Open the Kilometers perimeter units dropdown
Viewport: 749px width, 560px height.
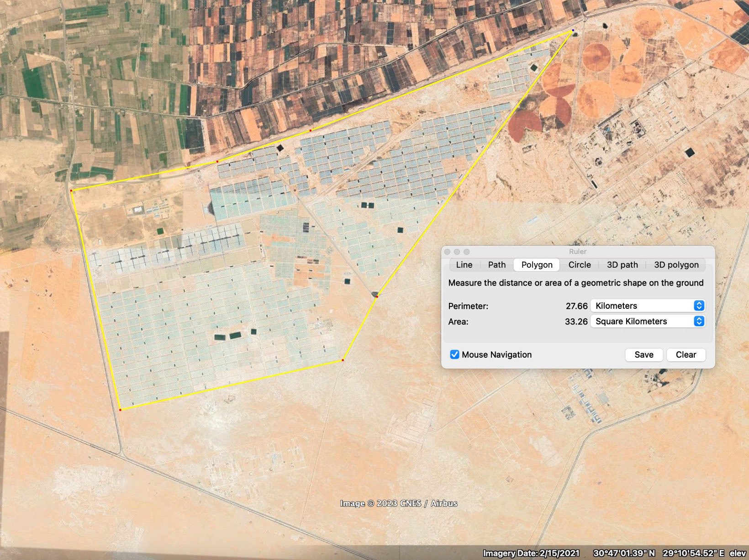[648, 306]
